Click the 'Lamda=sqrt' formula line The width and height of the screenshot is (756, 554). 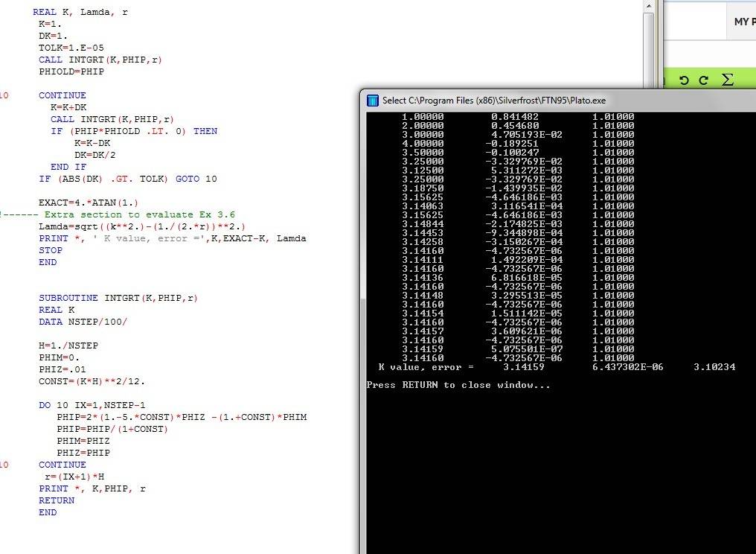pyautogui.click(x=141, y=226)
